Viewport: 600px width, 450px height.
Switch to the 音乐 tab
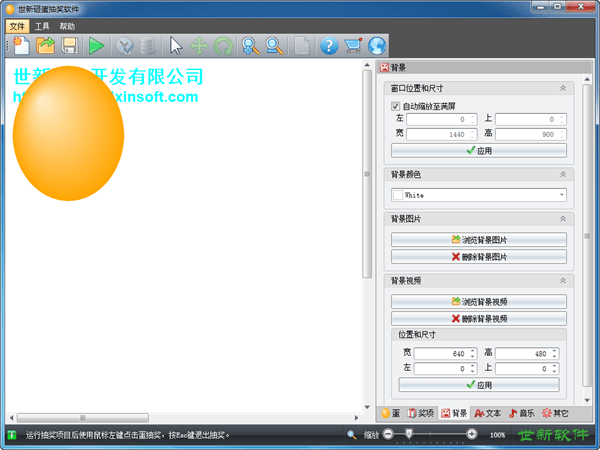tap(521, 413)
